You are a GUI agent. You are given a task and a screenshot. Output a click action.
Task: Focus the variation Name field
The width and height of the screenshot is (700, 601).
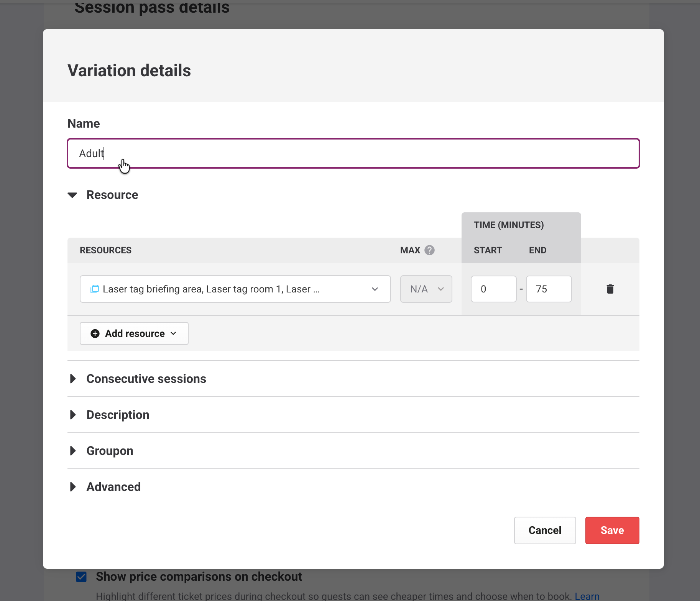pyautogui.click(x=353, y=153)
